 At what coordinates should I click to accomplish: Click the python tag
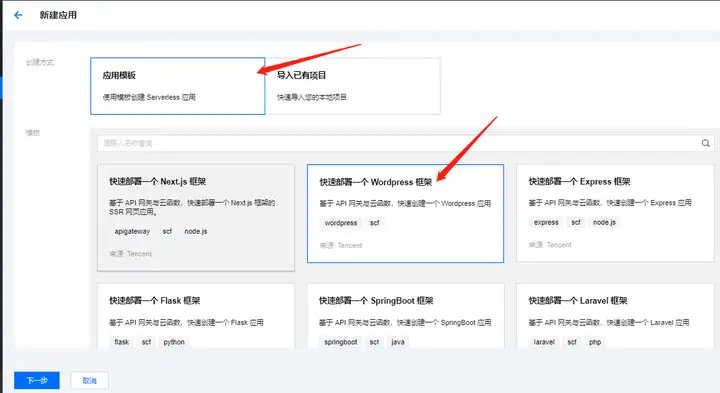point(174,342)
